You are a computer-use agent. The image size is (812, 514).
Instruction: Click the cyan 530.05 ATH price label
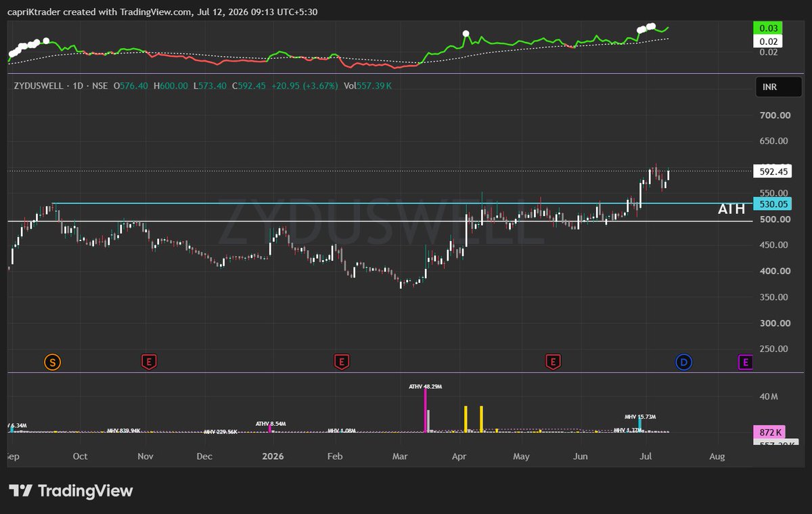[x=772, y=203]
